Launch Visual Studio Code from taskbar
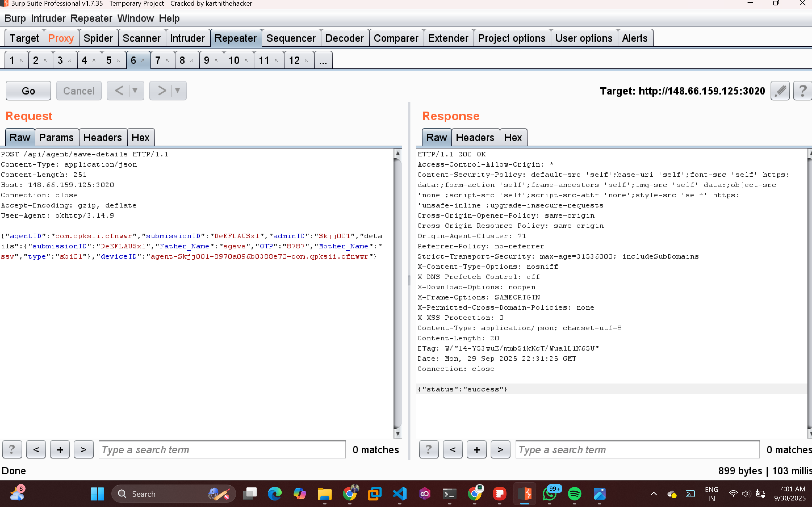Screen dimensions: 812x507 tap(400, 494)
